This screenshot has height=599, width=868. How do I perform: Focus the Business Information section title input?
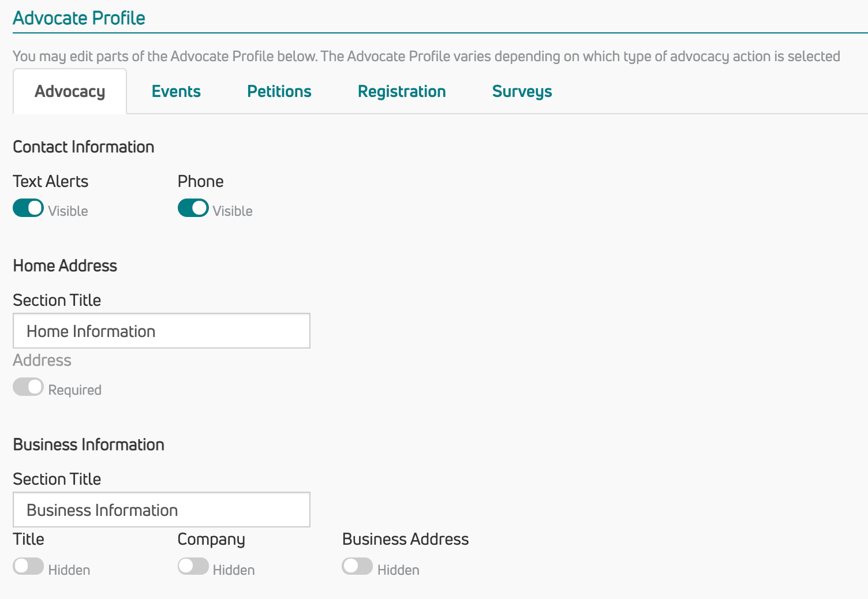point(162,510)
